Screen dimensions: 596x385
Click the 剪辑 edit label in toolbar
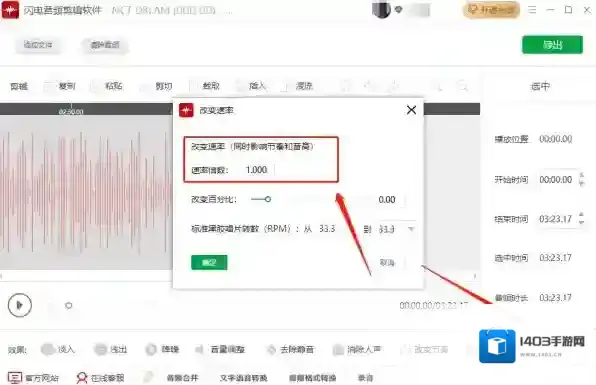19,87
